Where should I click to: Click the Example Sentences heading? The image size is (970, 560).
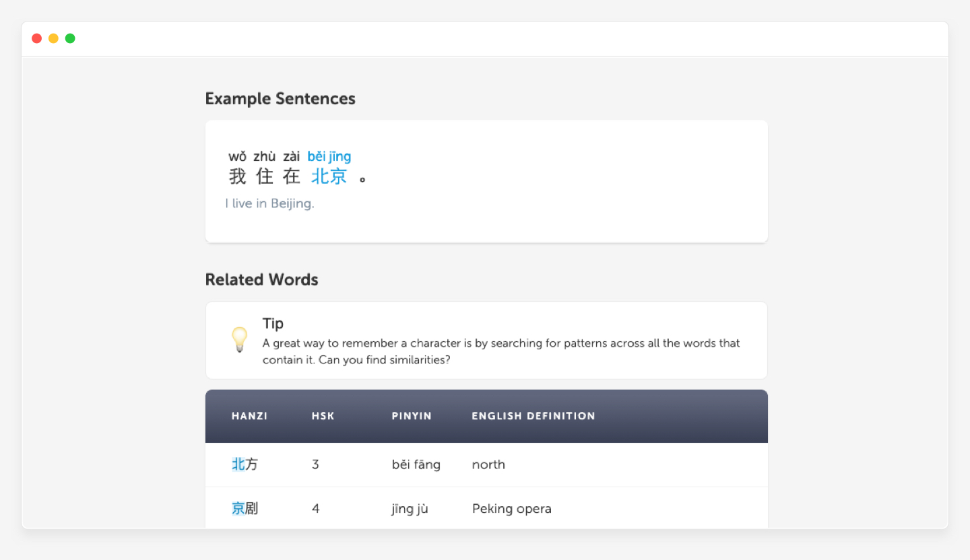click(x=280, y=99)
